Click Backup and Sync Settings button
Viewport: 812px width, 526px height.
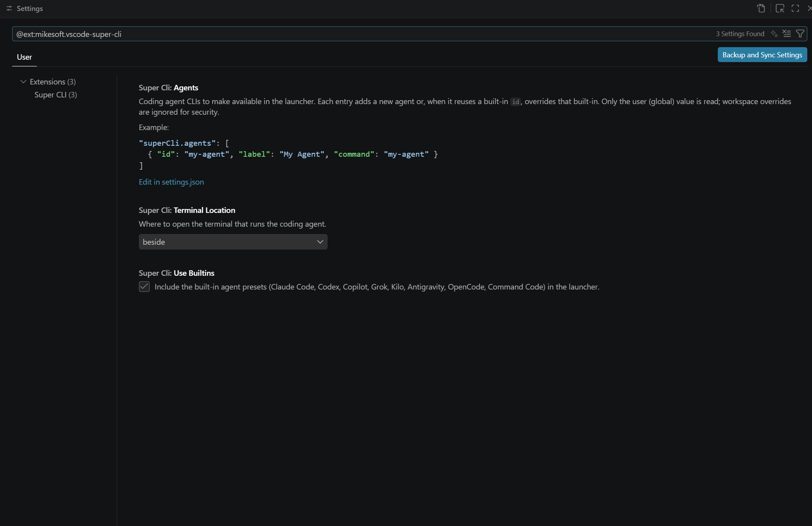(x=762, y=55)
